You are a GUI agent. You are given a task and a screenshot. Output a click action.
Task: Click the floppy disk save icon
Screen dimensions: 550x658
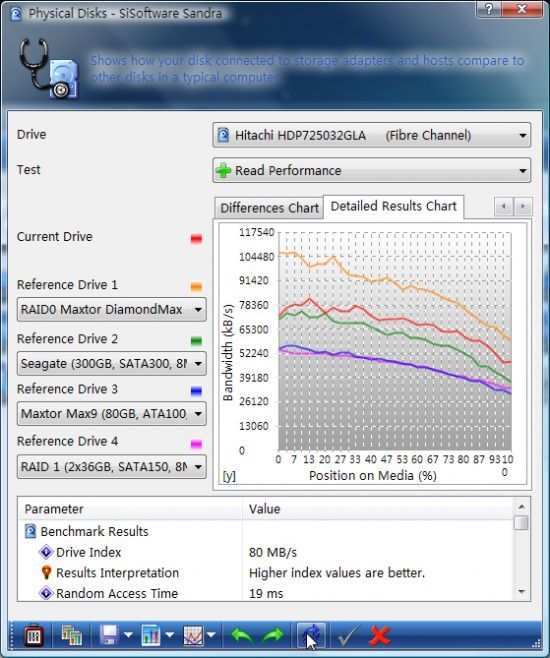(109, 635)
